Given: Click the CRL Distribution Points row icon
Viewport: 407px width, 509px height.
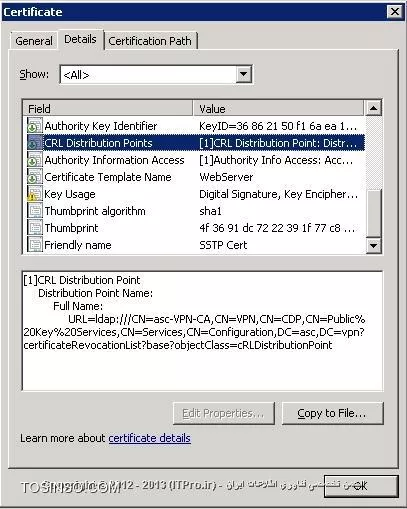Looking at the screenshot, I should (35, 143).
